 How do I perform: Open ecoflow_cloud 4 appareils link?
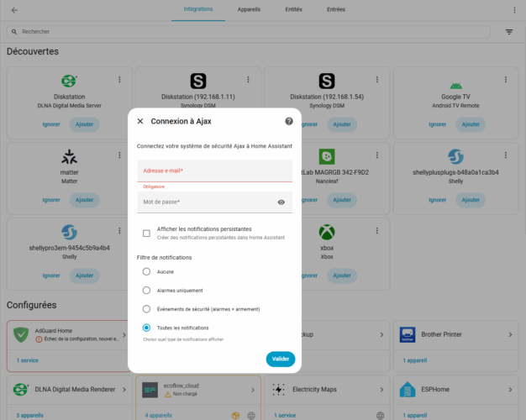pyautogui.click(x=159, y=415)
